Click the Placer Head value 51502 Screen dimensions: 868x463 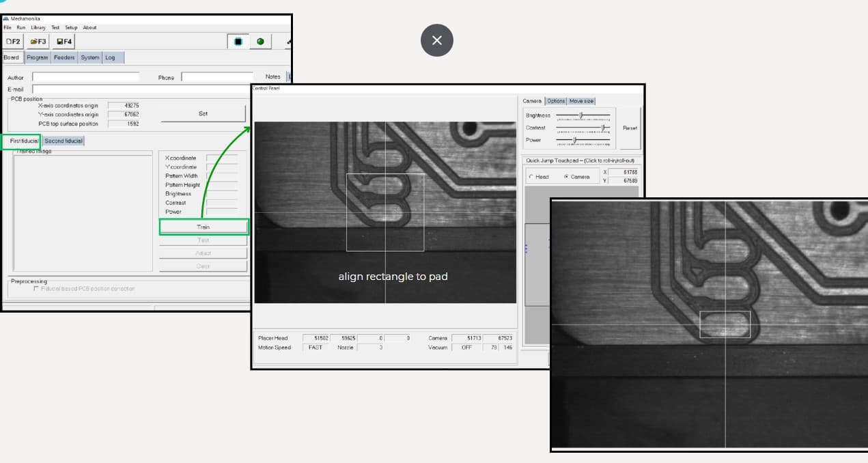point(316,338)
